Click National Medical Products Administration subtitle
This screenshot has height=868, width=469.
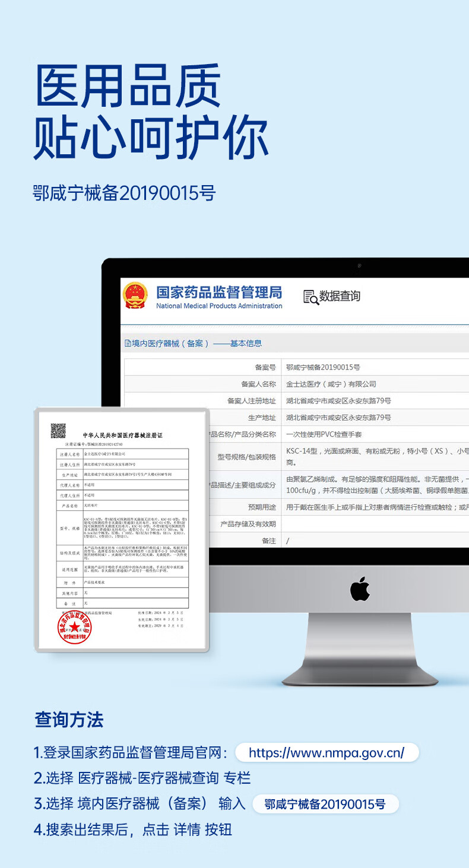point(219,306)
